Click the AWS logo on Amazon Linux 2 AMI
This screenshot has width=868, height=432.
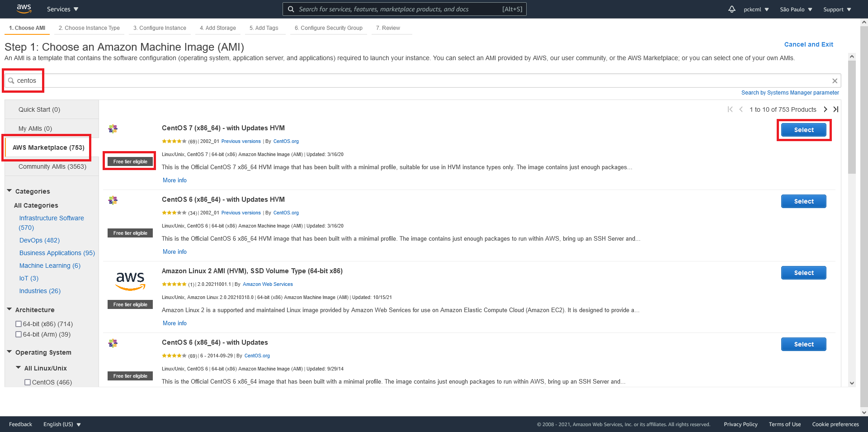(x=130, y=280)
